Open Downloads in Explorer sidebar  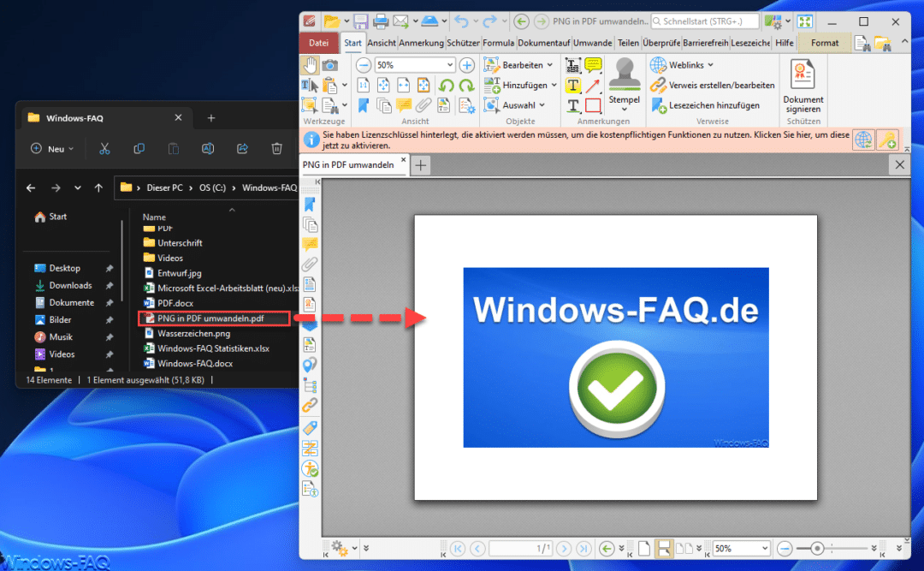tap(71, 285)
